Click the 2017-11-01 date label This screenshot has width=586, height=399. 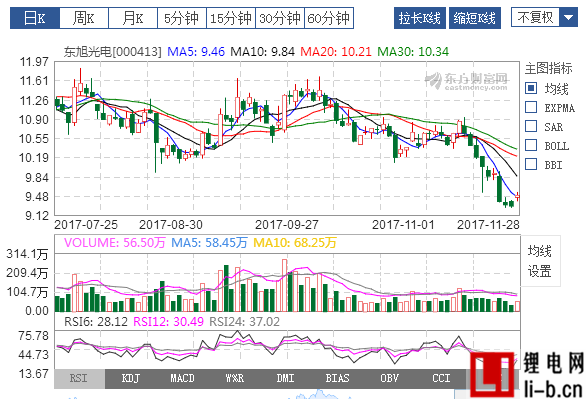pos(403,225)
